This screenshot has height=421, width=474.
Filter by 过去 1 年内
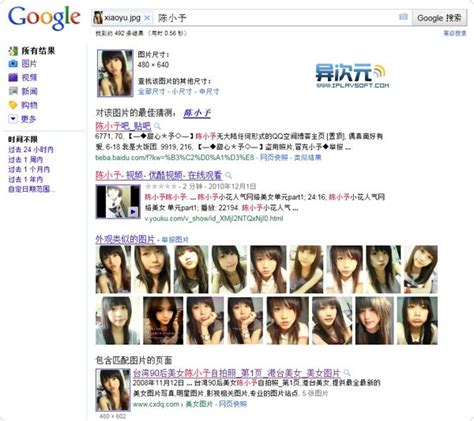pos(26,179)
